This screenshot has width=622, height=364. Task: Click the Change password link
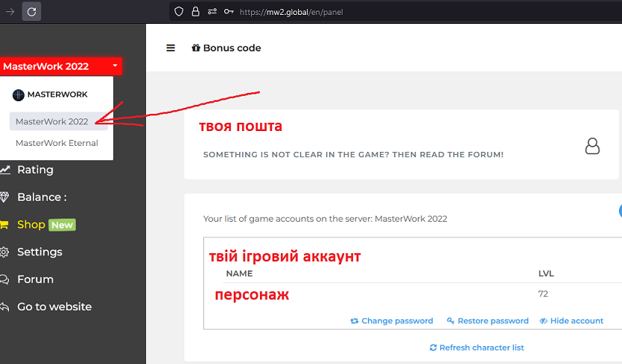392,321
